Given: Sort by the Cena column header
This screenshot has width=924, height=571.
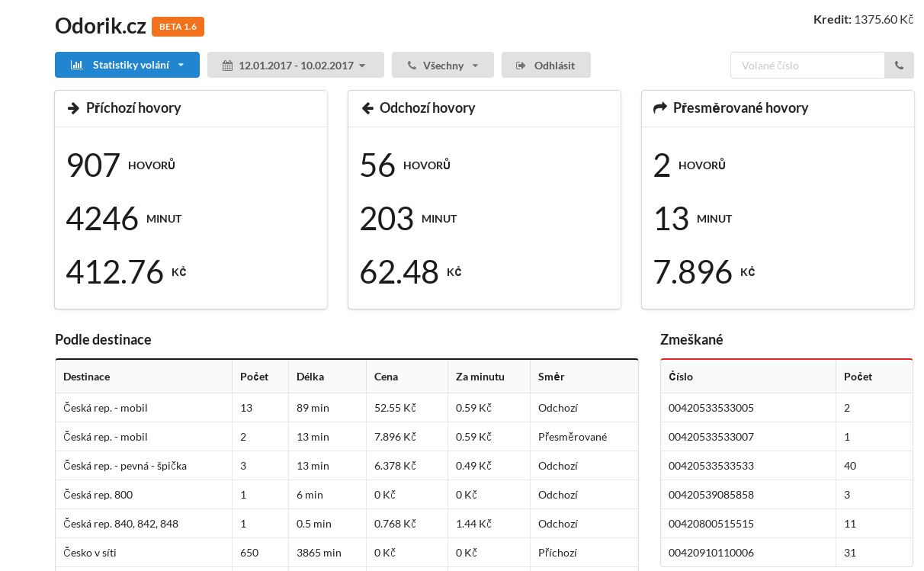Looking at the screenshot, I should [x=407, y=377].
